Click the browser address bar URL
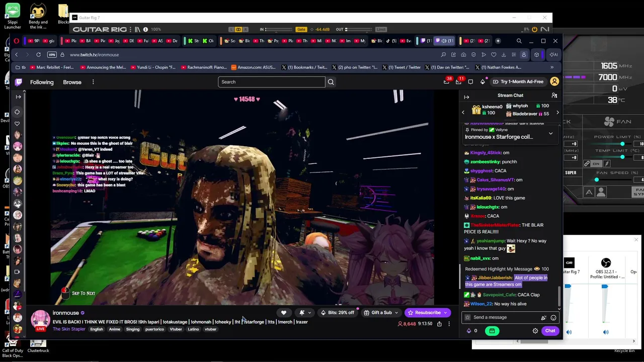Image resolution: width=644 pixels, height=362 pixels. (95, 55)
